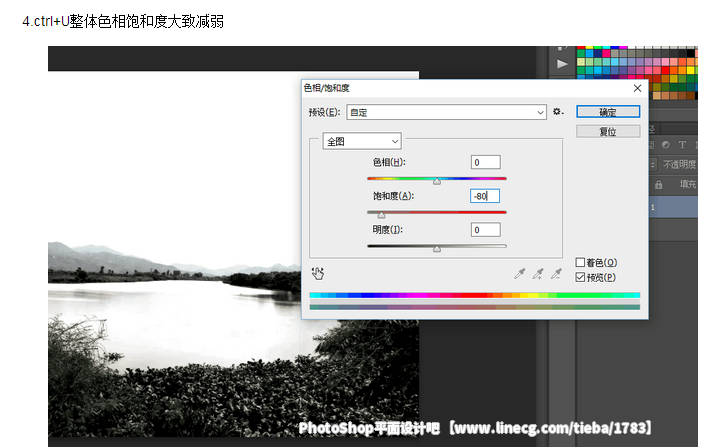
Task: Click the 填充 fill label
Action: [688, 184]
